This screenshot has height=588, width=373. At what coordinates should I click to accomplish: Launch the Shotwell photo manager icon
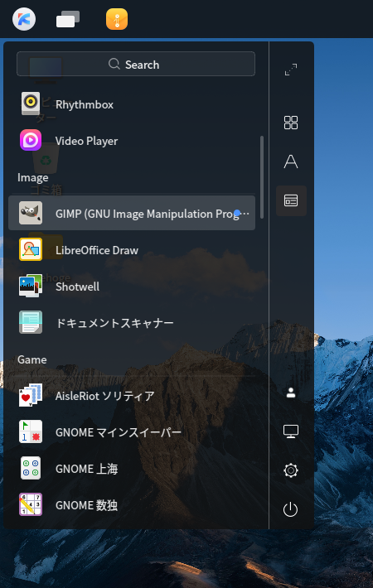tap(31, 286)
